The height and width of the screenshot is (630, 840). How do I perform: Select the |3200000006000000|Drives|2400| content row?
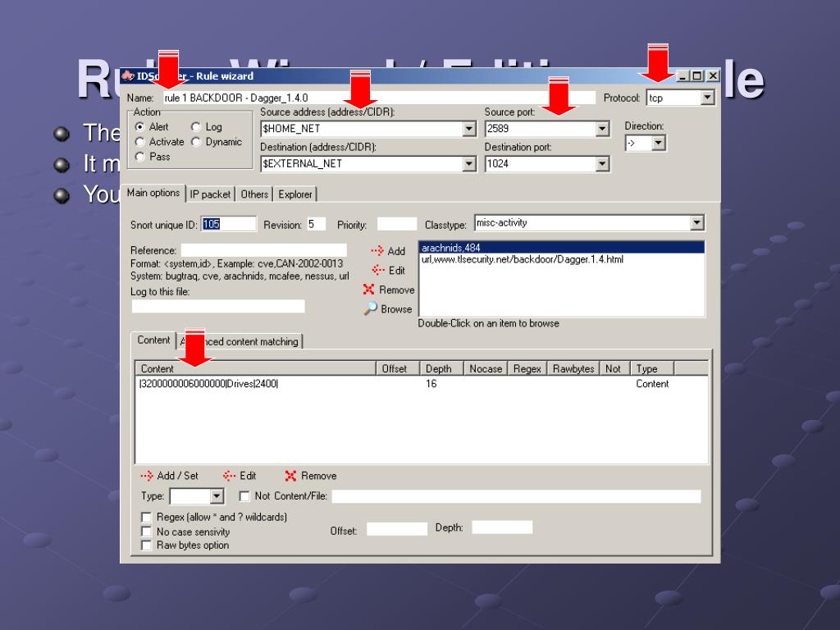(x=421, y=384)
